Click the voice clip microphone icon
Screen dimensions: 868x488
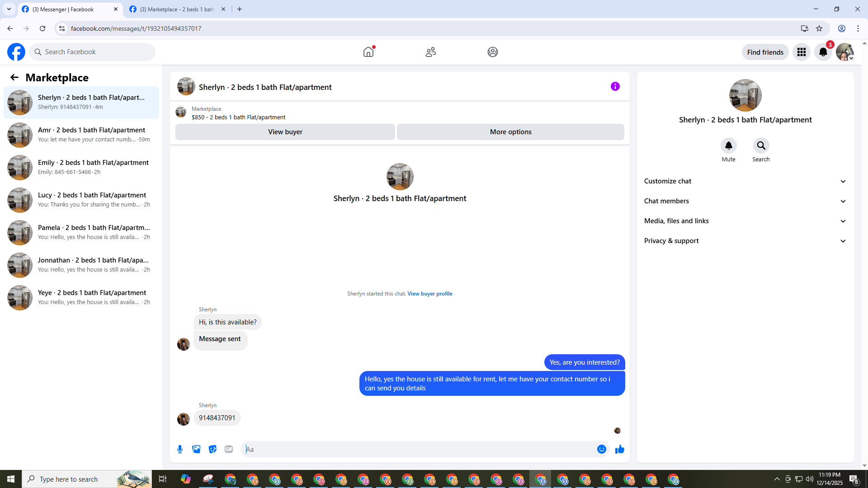click(180, 449)
